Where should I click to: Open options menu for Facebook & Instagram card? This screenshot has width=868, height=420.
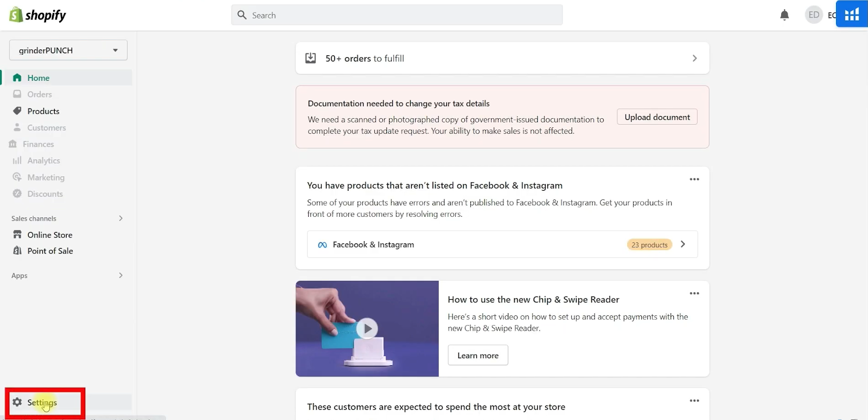[694, 179]
